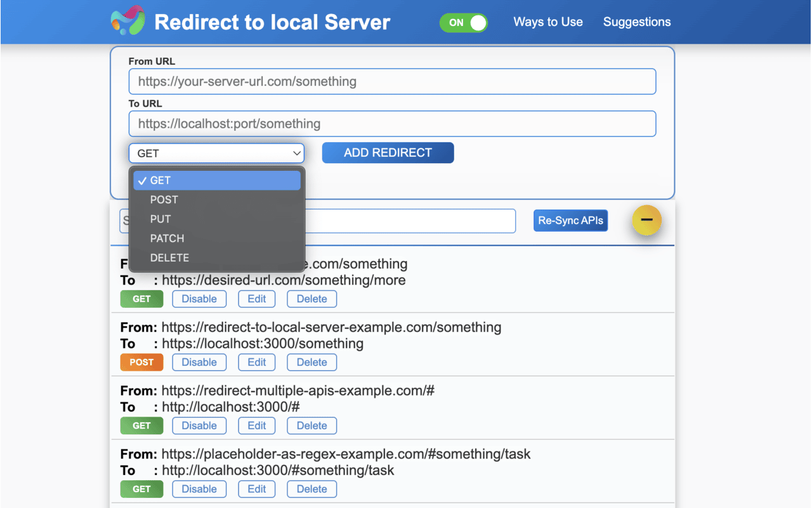The height and width of the screenshot is (508, 812).
Task: Edit the placeholder-as-regex-example redirect
Action: pyautogui.click(x=256, y=489)
